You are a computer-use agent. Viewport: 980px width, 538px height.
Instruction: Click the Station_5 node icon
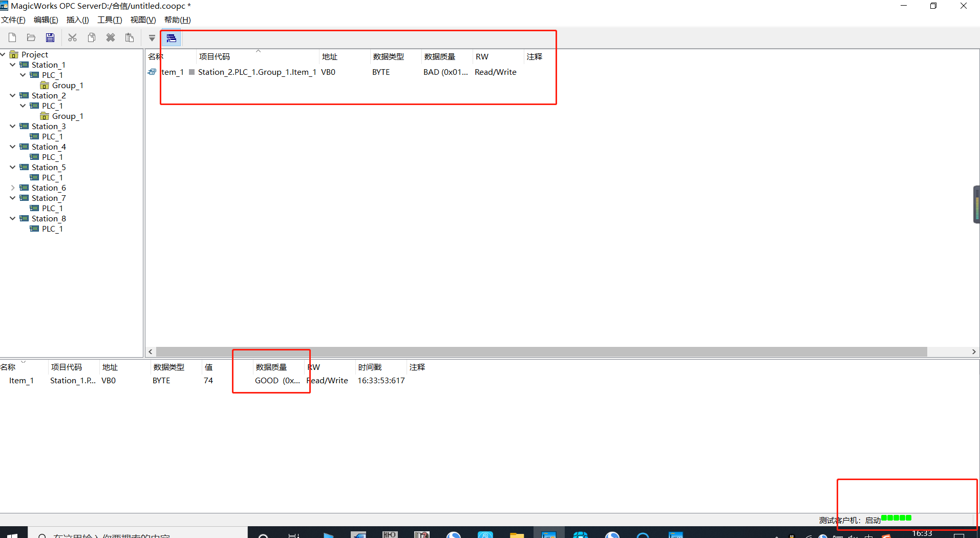coord(24,167)
